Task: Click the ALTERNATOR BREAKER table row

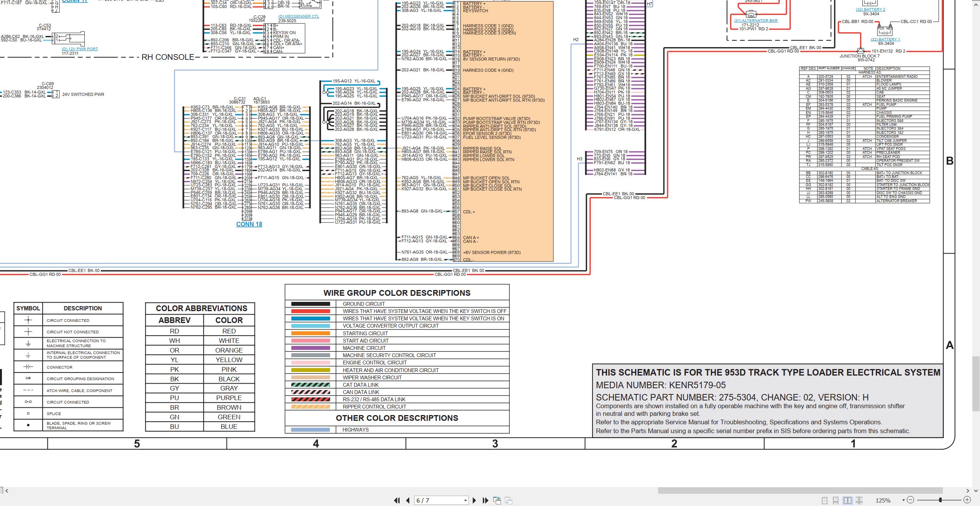Action: 864,201
